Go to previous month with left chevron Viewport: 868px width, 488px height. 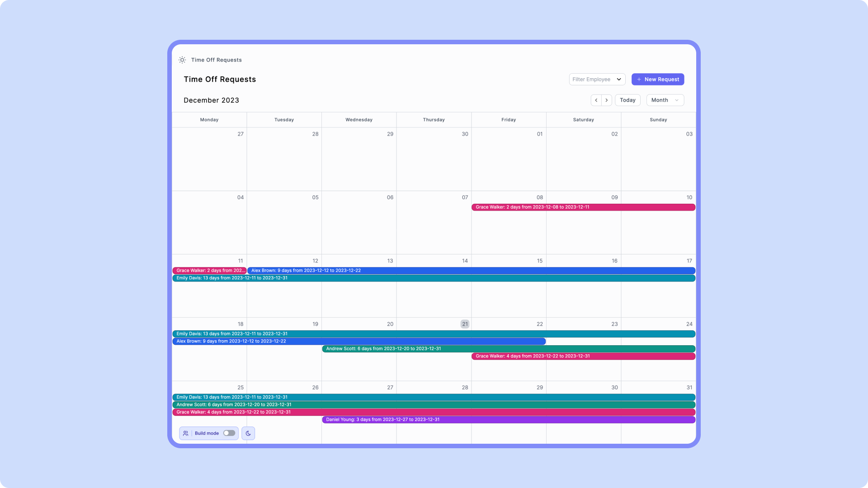click(596, 100)
